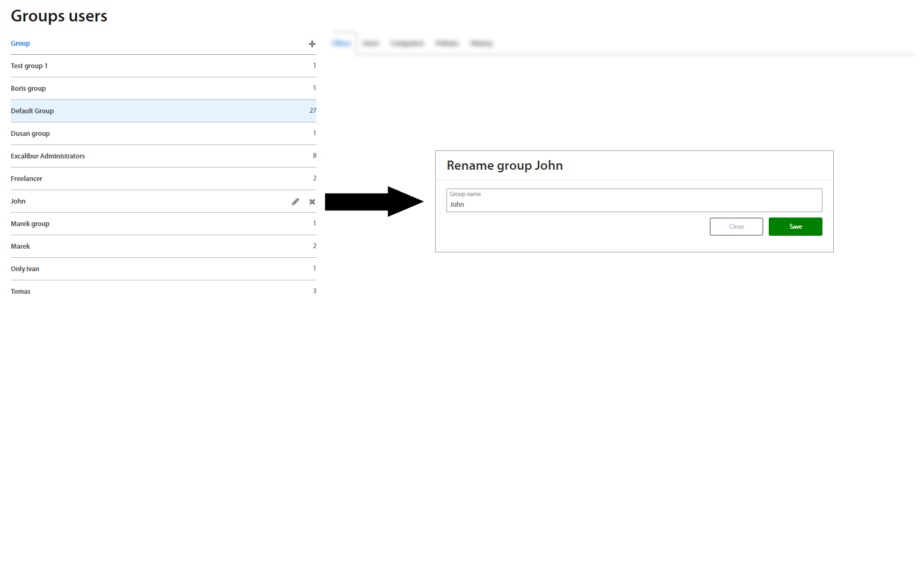This screenshot has width=924, height=580.
Task: Select the blue active first tab
Action: (x=342, y=44)
